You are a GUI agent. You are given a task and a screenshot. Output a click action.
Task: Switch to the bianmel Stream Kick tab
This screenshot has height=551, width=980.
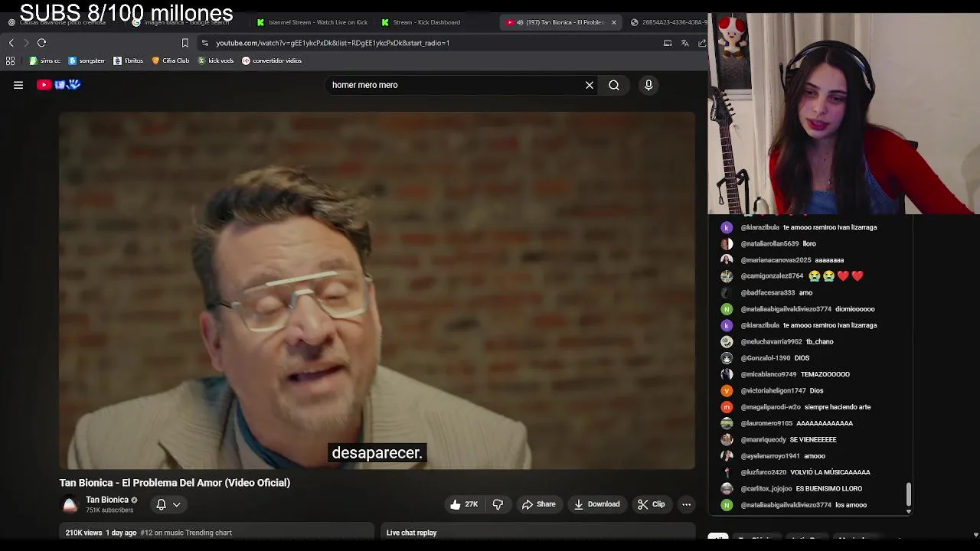tap(312, 22)
